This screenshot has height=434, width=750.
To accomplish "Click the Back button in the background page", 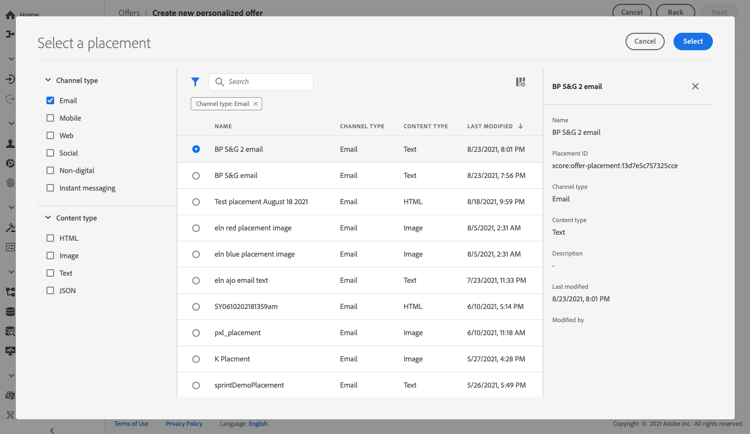I will (x=675, y=12).
